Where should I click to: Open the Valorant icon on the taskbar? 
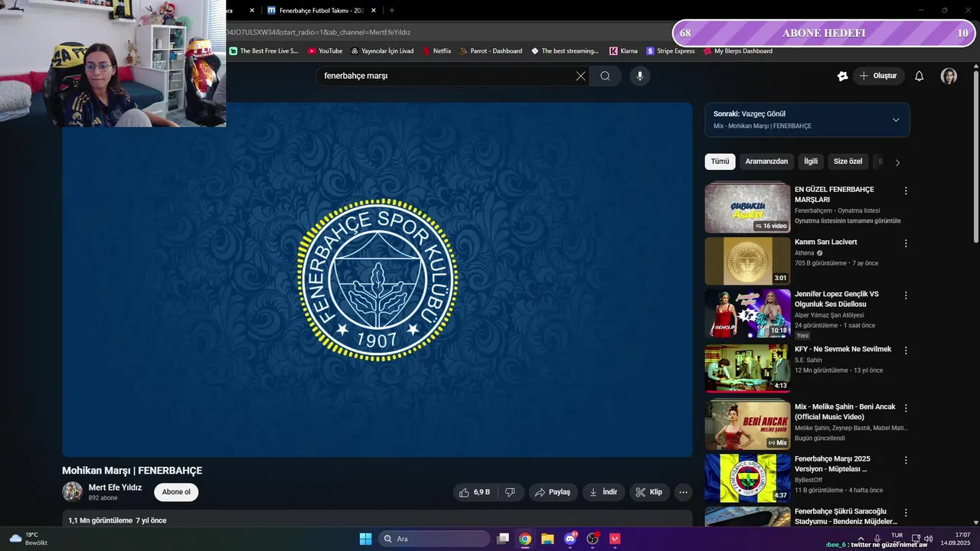tap(615, 539)
